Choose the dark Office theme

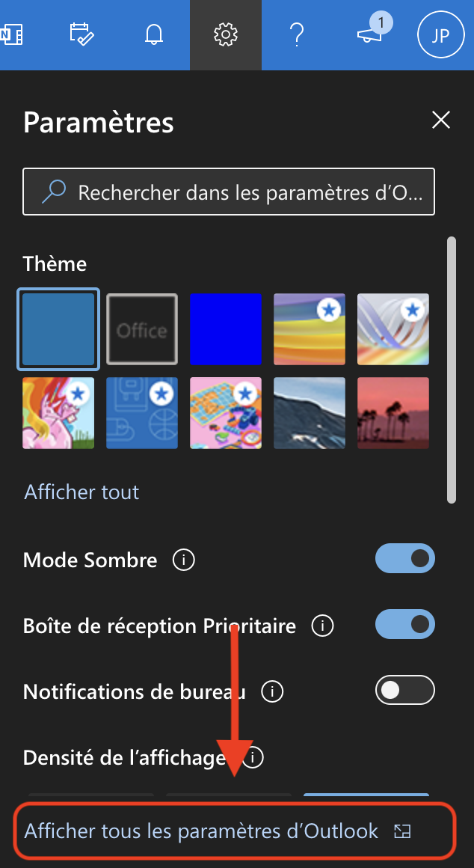pos(142,329)
